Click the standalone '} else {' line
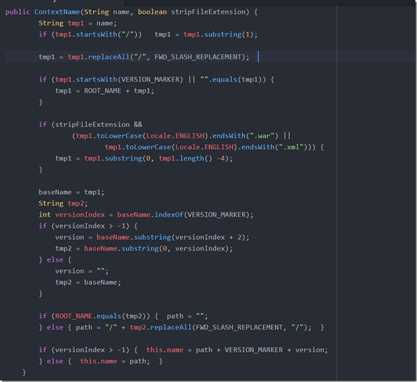The image size is (417, 382). (x=55, y=260)
